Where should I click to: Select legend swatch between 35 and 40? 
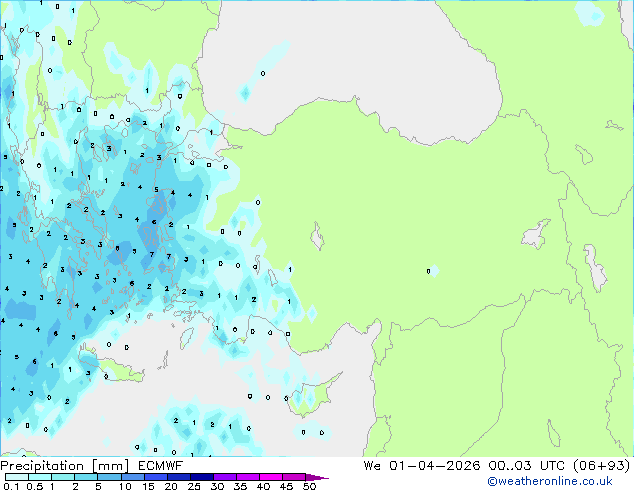(x=248, y=477)
